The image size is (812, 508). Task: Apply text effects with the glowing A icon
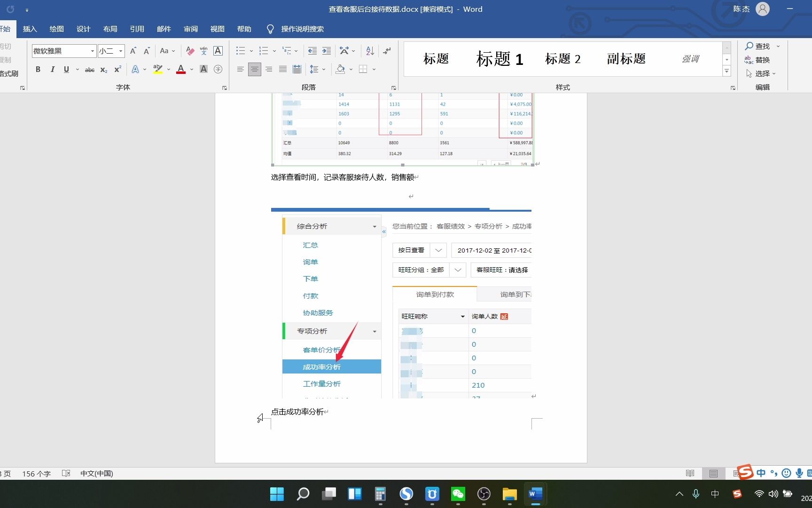point(135,69)
